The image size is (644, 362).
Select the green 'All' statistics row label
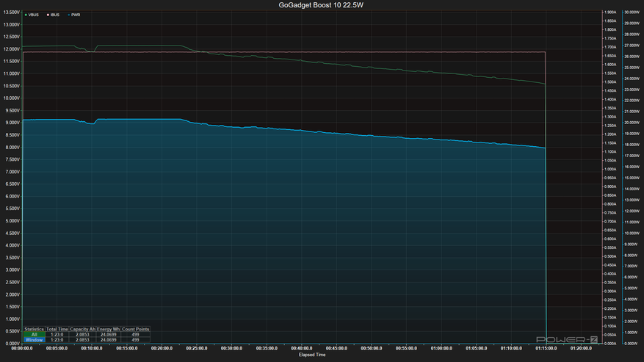[34, 335]
